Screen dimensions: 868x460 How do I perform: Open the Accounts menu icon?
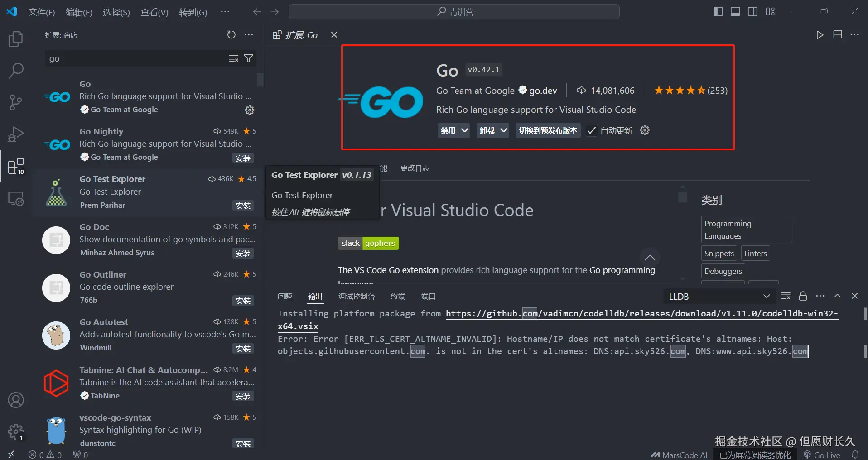click(16, 400)
